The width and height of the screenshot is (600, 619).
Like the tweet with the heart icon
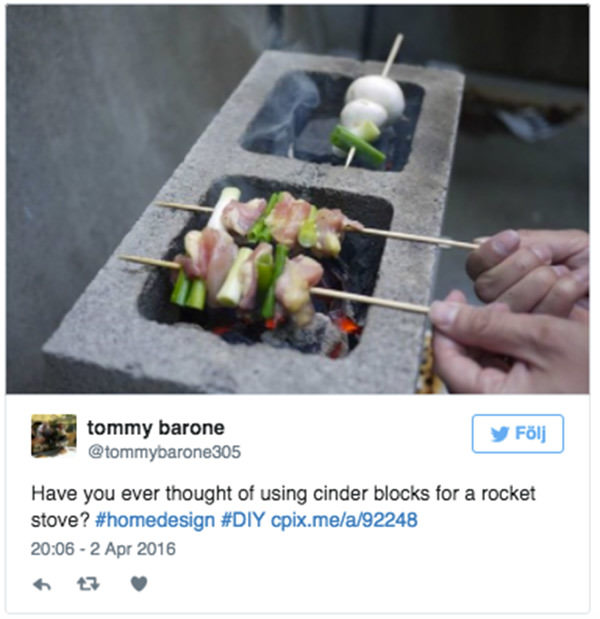(x=139, y=583)
